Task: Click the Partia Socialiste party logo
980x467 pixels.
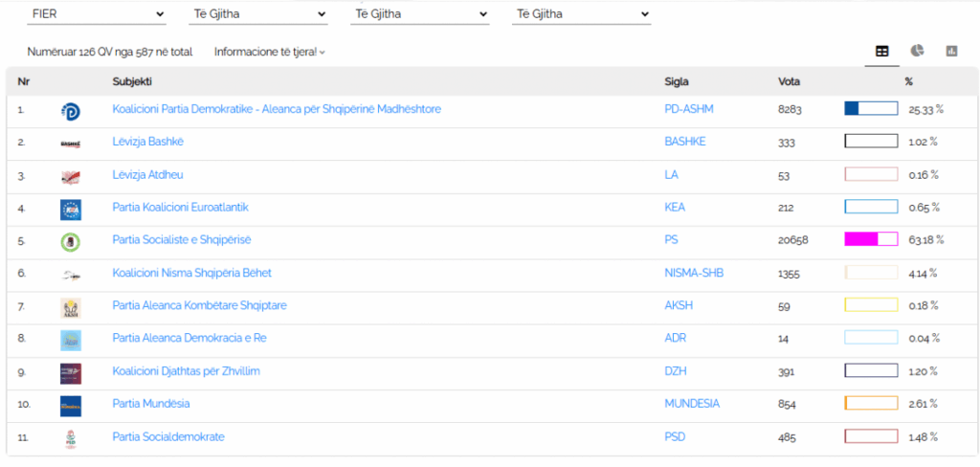Action: [x=71, y=241]
